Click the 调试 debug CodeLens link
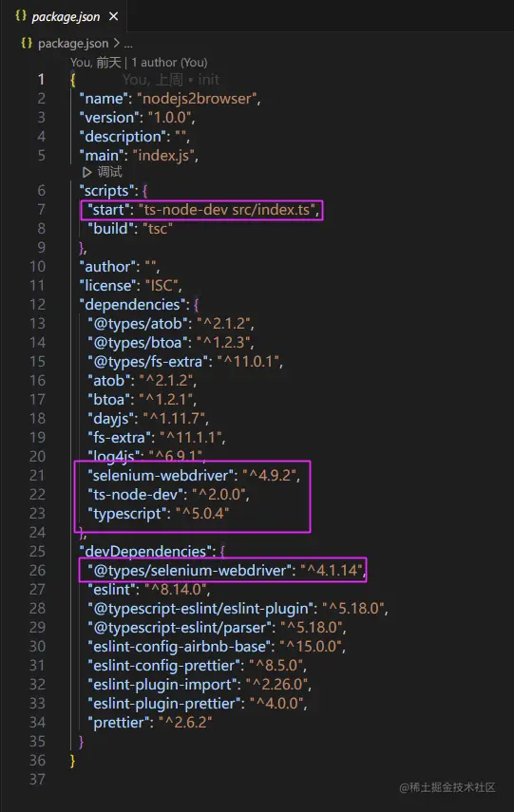514x812 pixels. tap(109, 172)
